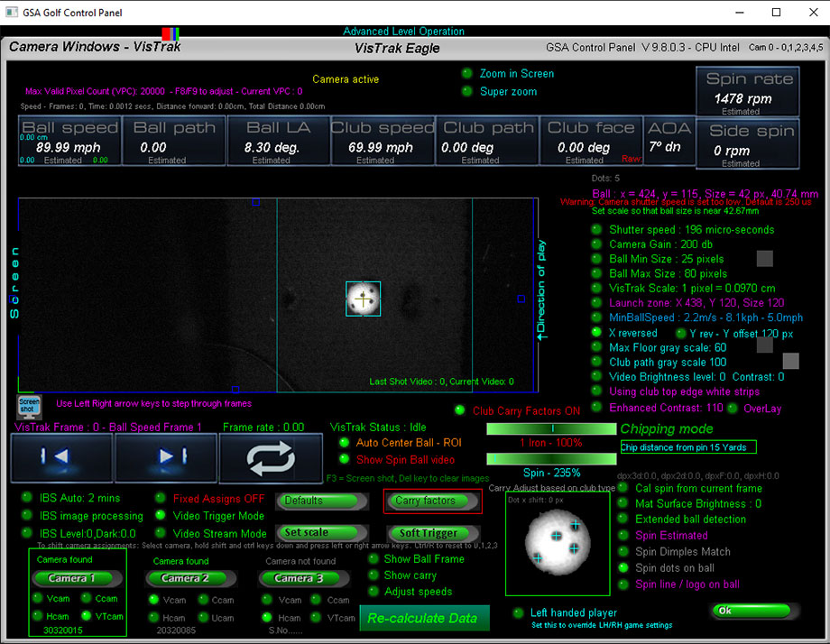Image resolution: width=830 pixels, height=644 pixels.
Task: Toggle Using club top edge white strips
Action: click(x=596, y=391)
